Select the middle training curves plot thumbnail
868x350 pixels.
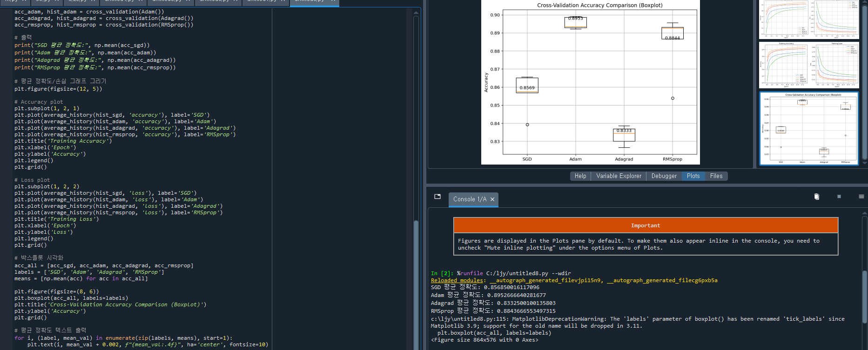[809, 65]
